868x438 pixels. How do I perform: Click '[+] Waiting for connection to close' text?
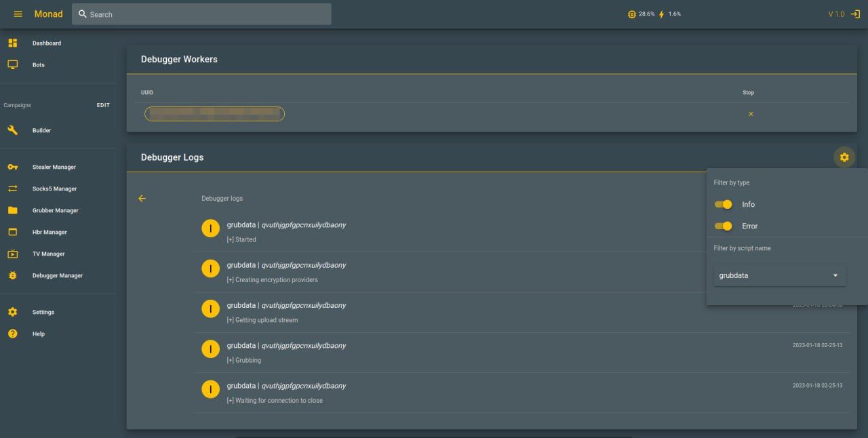click(275, 401)
